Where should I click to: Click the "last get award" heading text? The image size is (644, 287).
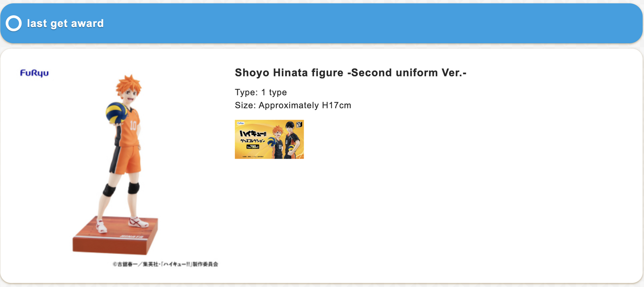click(x=65, y=23)
